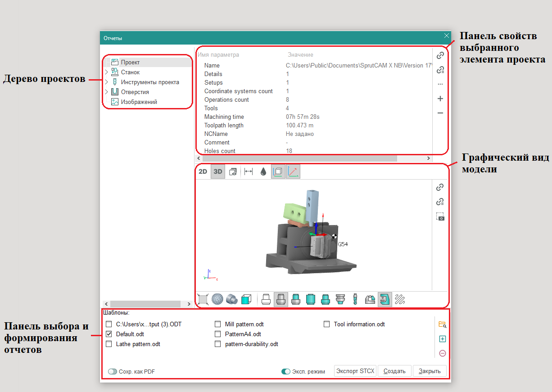Image resolution: width=552 pixels, height=392 pixels.
Task: Uncheck the Default.odt template checkbox
Action: (109, 334)
